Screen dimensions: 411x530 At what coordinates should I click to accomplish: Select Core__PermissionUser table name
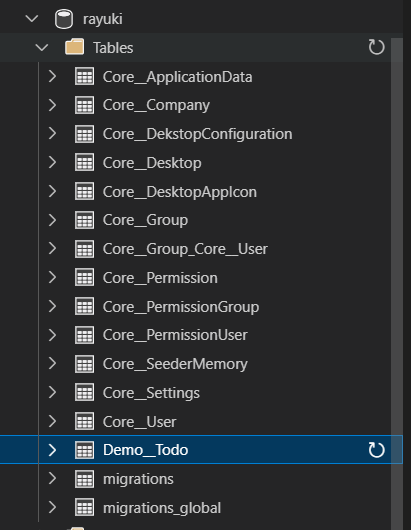pyautogui.click(x=175, y=335)
